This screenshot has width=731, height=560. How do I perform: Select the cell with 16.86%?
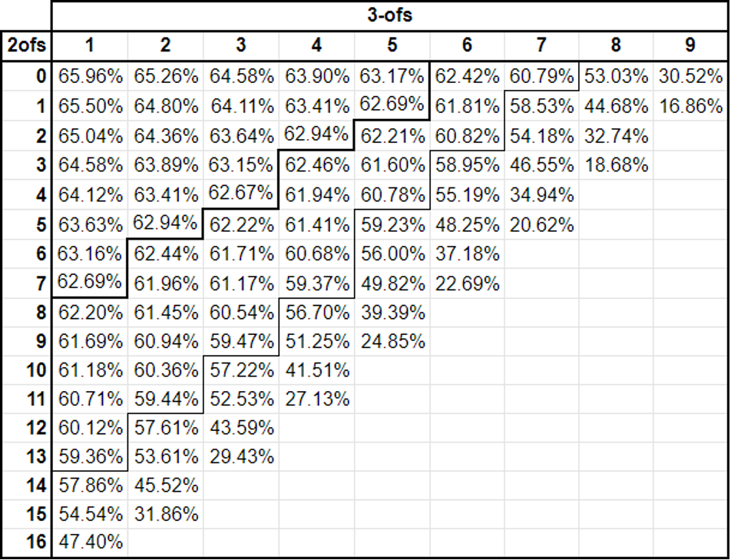pyautogui.click(x=690, y=106)
